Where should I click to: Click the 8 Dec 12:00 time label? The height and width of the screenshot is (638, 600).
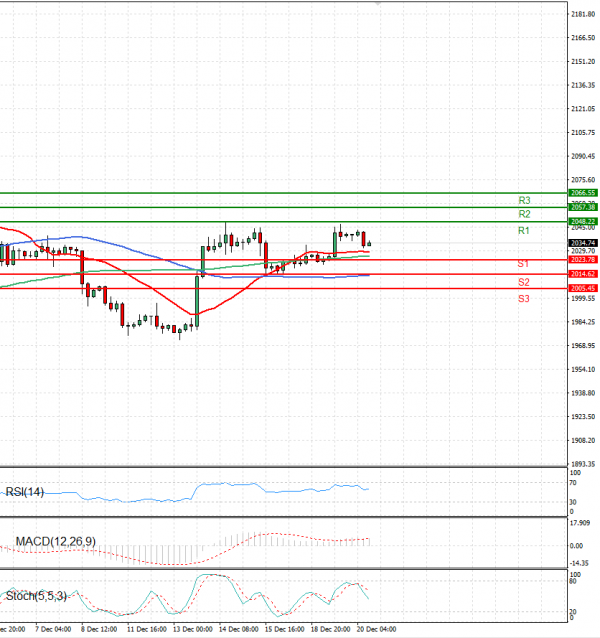pyautogui.click(x=99, y=629)
